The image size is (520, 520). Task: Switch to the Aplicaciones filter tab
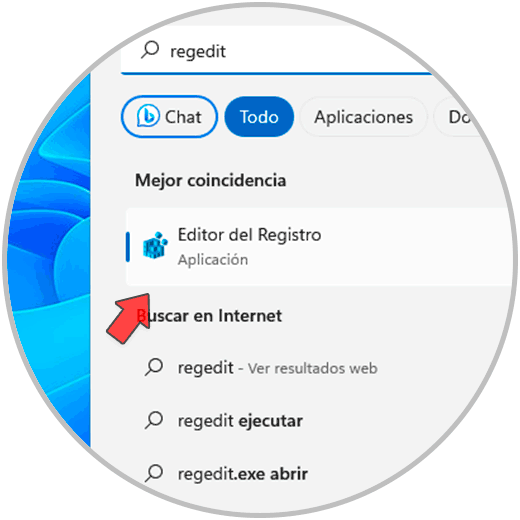pos(363,117)
